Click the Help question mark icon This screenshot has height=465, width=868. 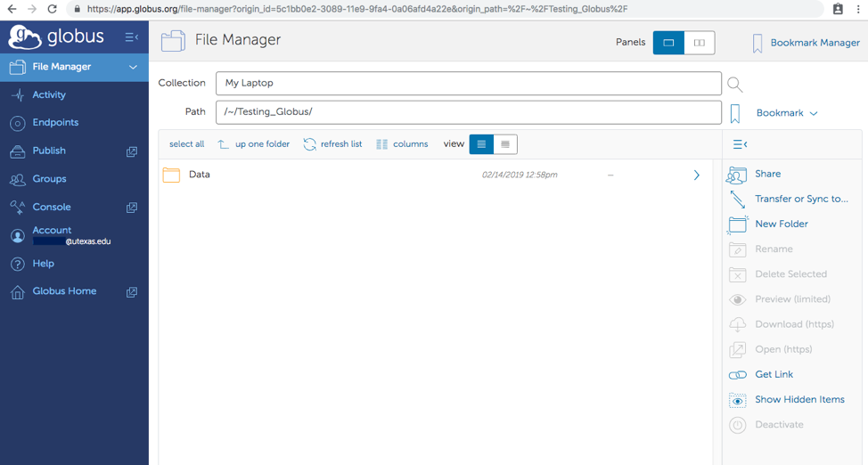point(18,264)
